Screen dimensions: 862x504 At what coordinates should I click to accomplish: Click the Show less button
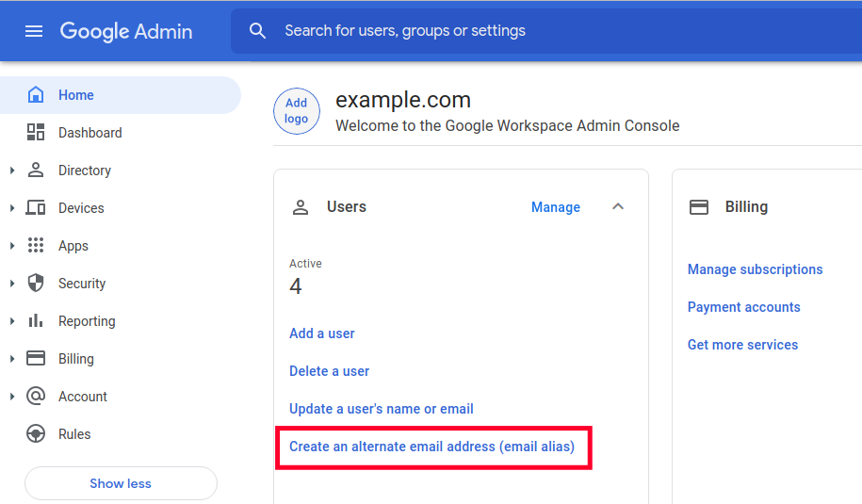pos(121,483)
